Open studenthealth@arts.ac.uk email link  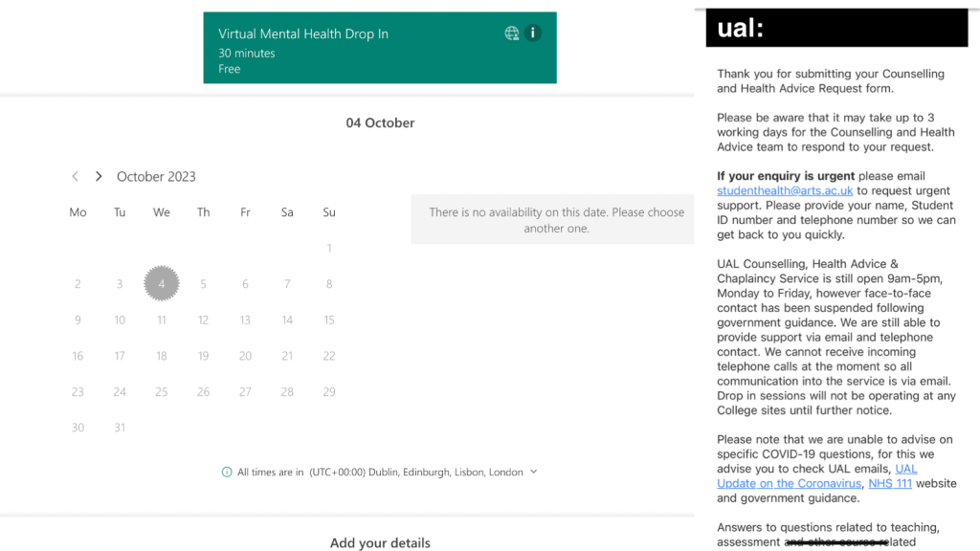coord(785,190)
